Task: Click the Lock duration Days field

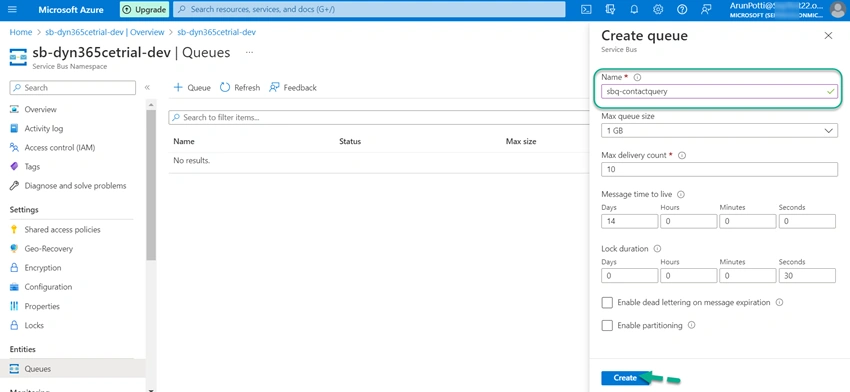Action: (x=629, y=275)
